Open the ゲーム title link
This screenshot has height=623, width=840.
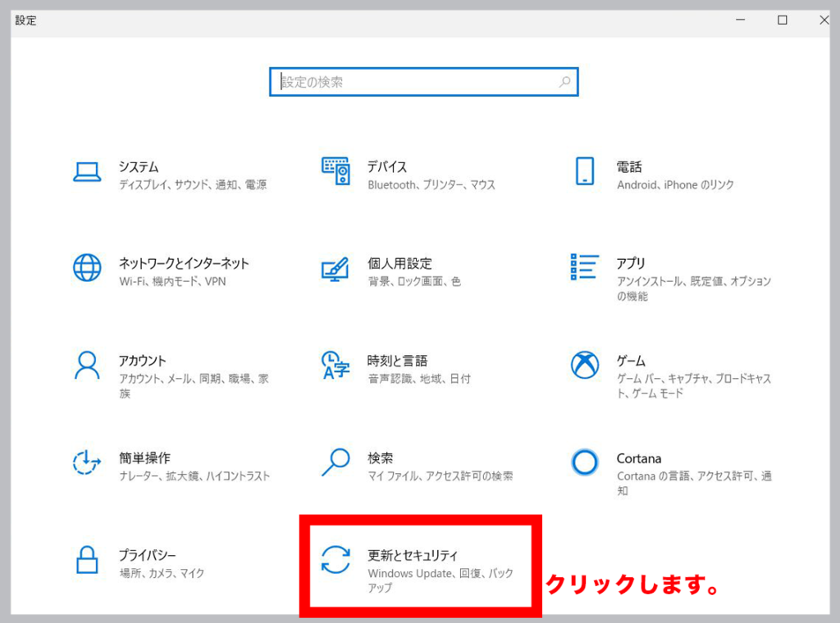point(631,361)
